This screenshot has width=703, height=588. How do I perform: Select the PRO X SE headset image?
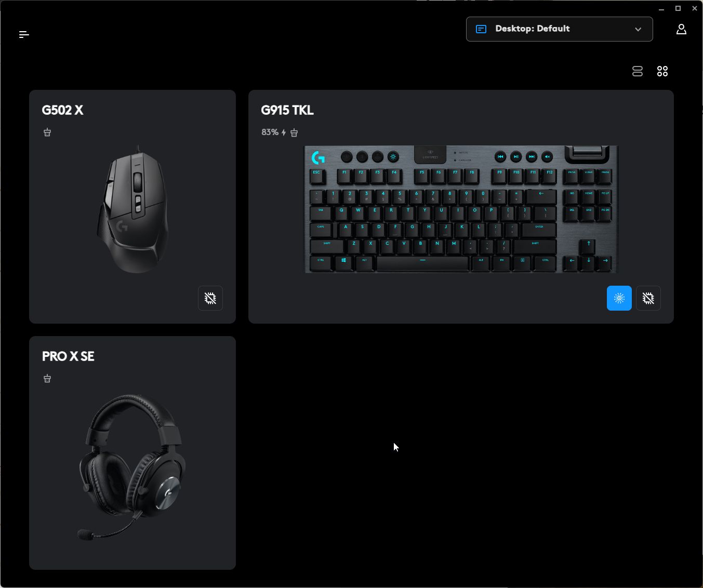[132, 466]
